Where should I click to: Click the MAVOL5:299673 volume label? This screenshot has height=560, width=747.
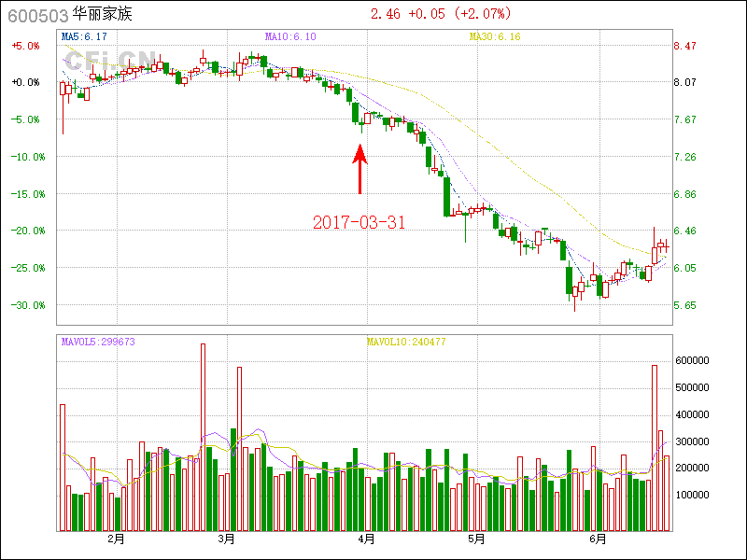tap(98, 342)
